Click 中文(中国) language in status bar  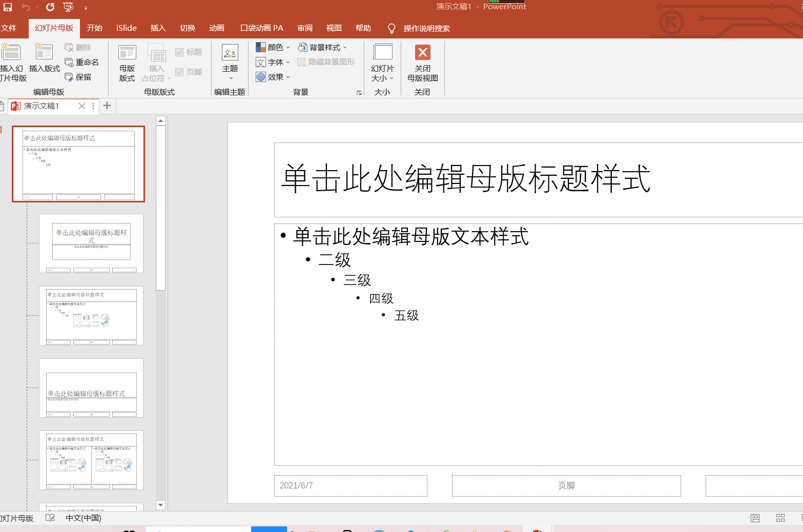(84, 518)
